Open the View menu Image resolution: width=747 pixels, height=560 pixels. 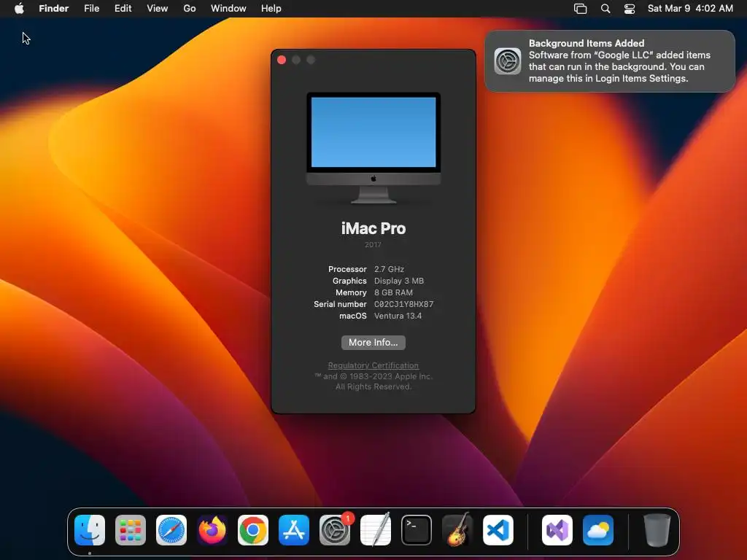click(158, 9)
